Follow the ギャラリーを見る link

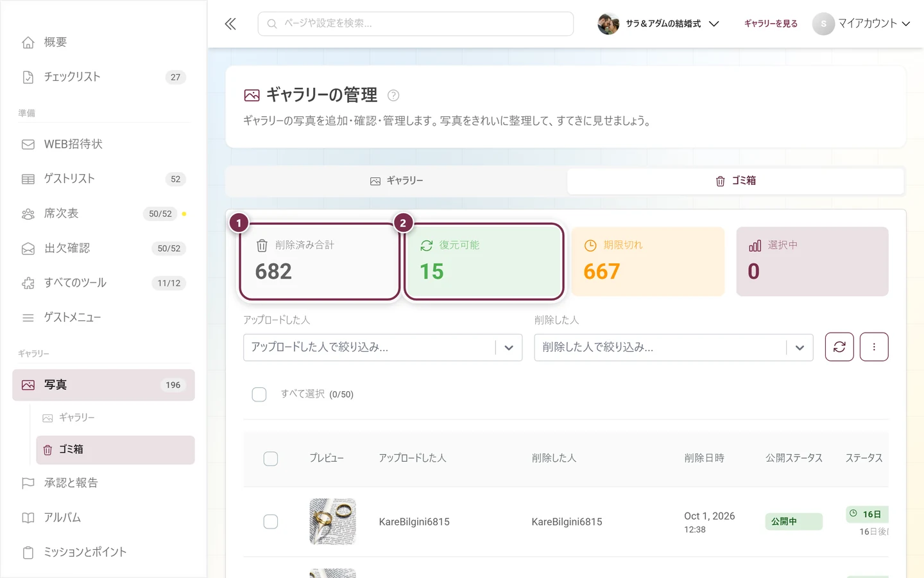(771, 24)
